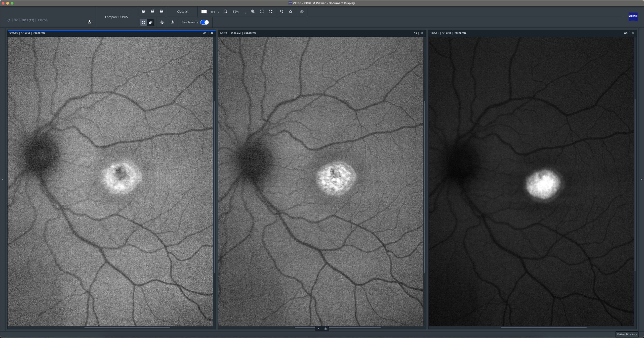The image size is (644, 338).
Task: Click the male gender patient icon
Action: (x=9, y=20)
